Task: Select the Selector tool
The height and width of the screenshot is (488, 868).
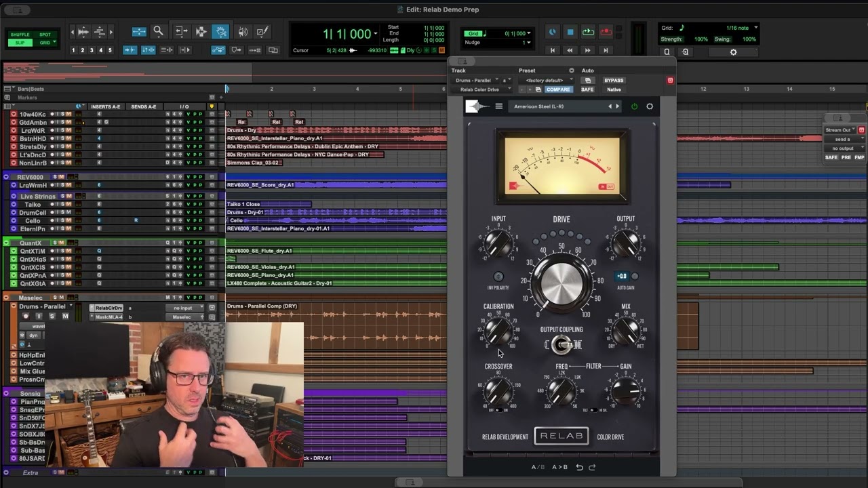Action: [x=201, y=31]
